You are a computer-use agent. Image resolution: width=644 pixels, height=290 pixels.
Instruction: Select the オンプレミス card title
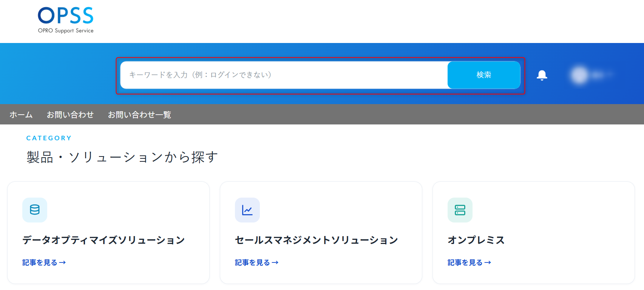pos(476,240)
